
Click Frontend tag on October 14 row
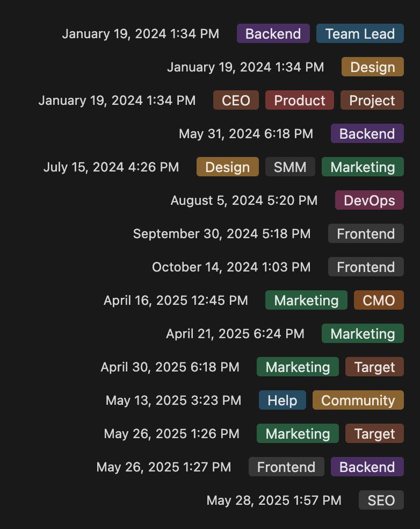click(366, 267)
